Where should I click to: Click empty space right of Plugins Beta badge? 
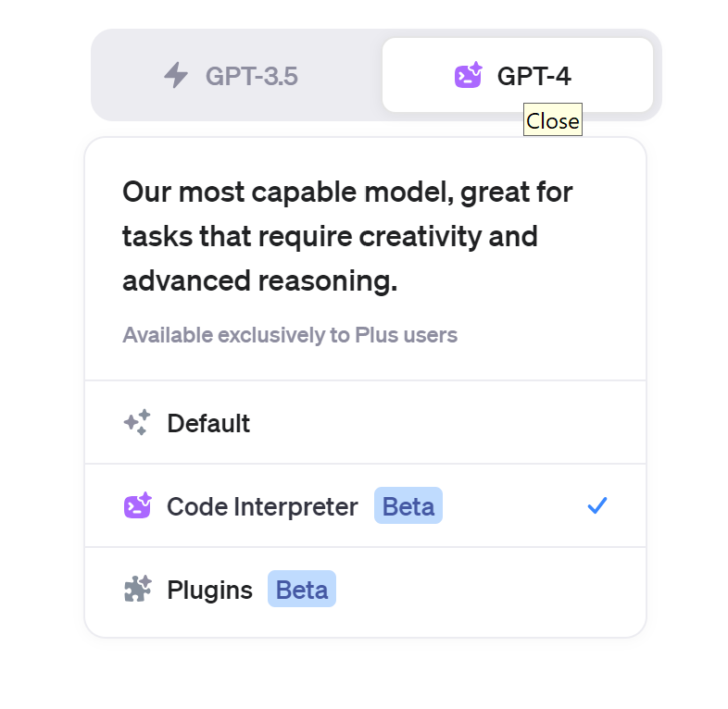tap(482, 590)
